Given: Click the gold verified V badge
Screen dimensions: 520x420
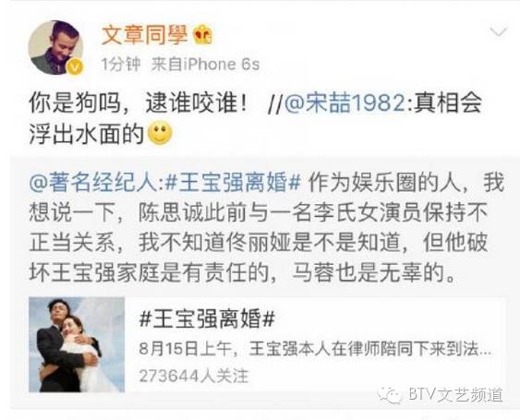Looking at the screenshot, I should pyautogui.click(x=75, y=67).
